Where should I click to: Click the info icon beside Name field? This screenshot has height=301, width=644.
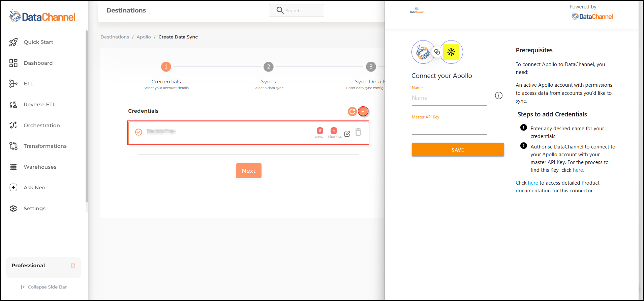tap(498, 95)
